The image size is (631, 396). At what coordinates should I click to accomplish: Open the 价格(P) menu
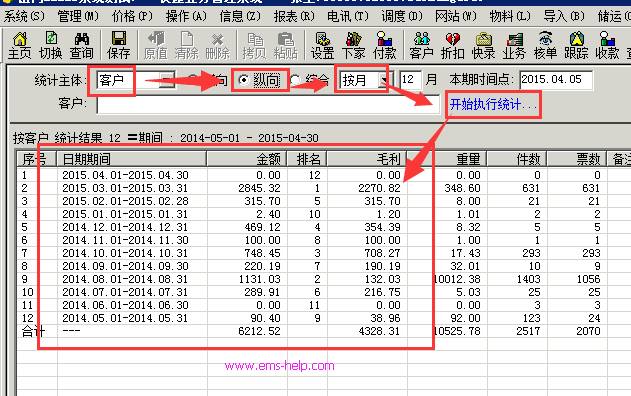point(132,16)
